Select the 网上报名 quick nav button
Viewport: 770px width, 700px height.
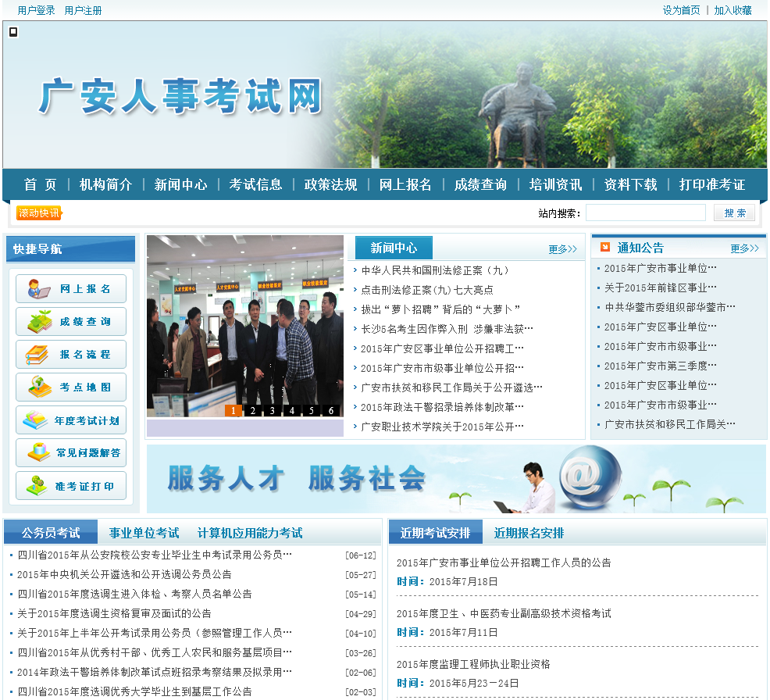pyautogui.click(x=71, y=289)
